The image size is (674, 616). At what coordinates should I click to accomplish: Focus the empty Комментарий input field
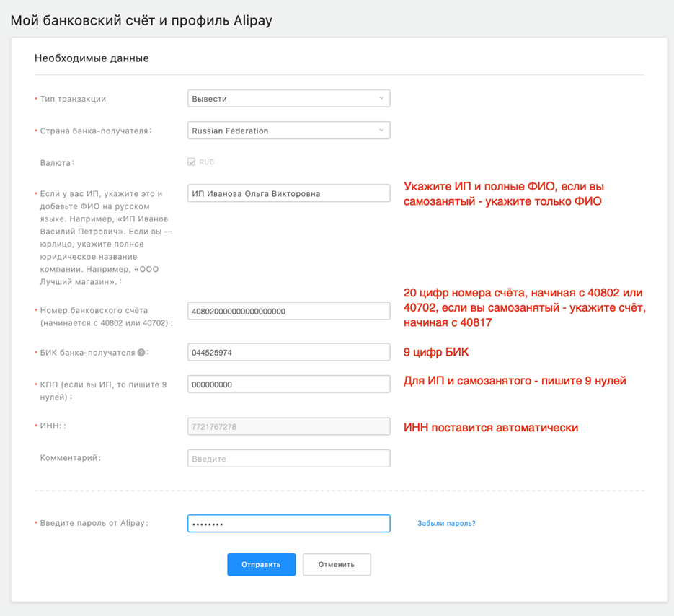[288, 458]
